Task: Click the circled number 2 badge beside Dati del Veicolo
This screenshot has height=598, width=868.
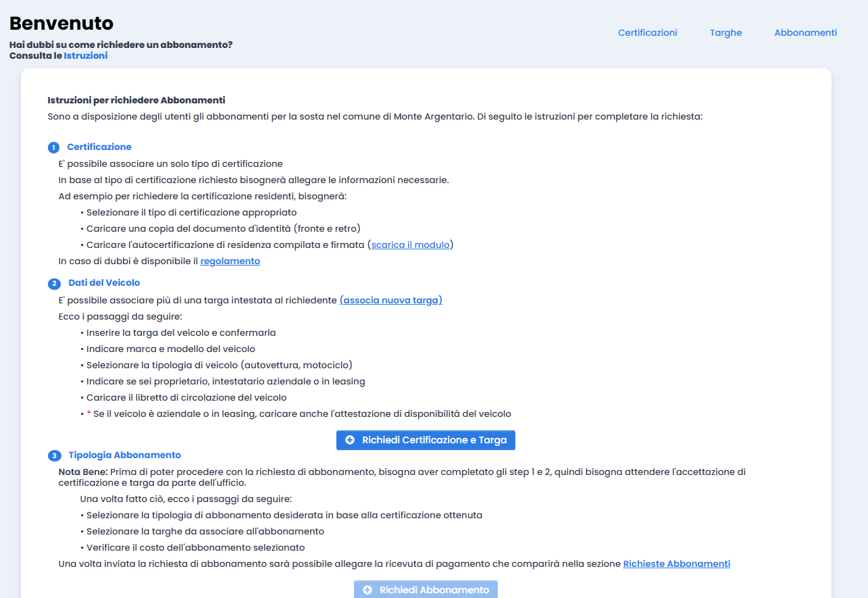Action: (54, 282)
